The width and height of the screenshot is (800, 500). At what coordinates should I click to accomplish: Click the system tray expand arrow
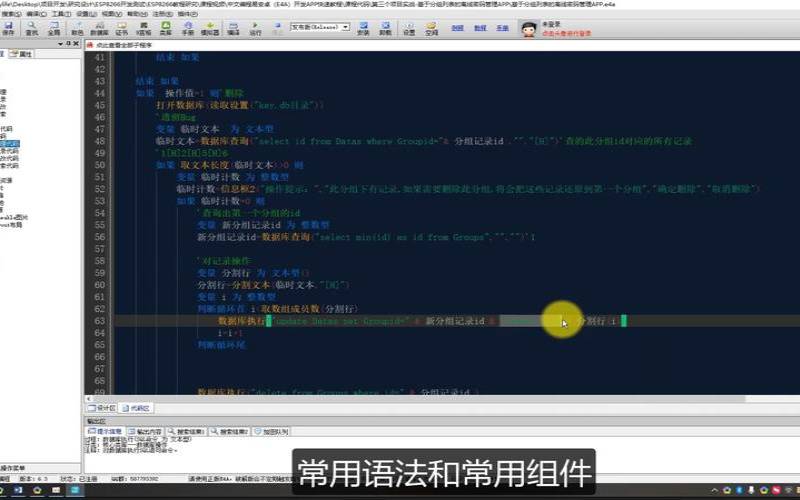pos(714,490)
